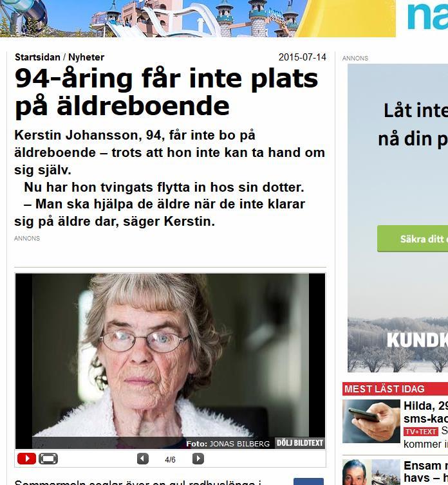Click the waterpark banner ad at top

pos(198,19)
